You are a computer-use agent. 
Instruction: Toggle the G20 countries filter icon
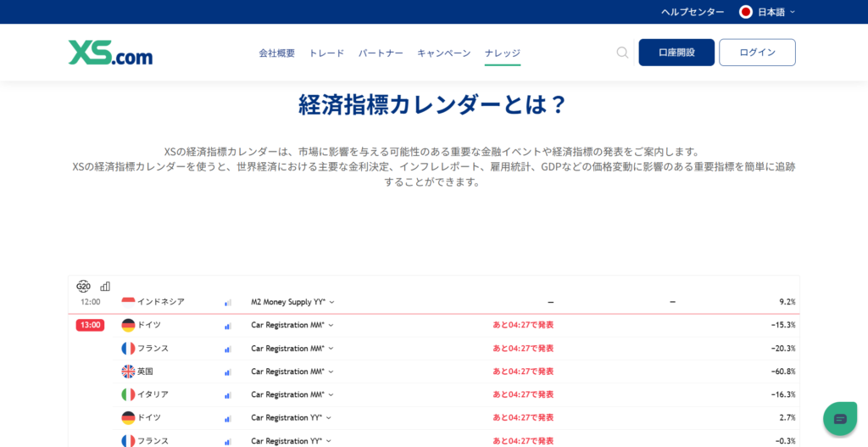coord(84,287)
